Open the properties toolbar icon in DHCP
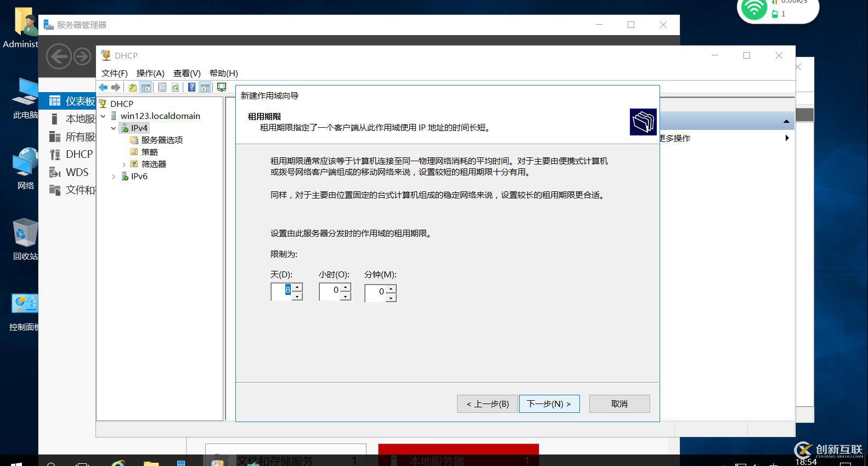 click(x=162, y=87)
